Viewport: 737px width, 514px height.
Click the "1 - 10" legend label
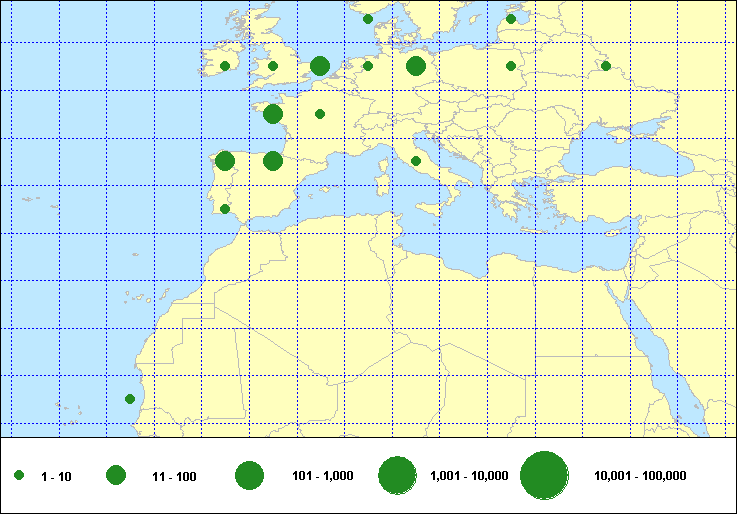click(56, 477)
